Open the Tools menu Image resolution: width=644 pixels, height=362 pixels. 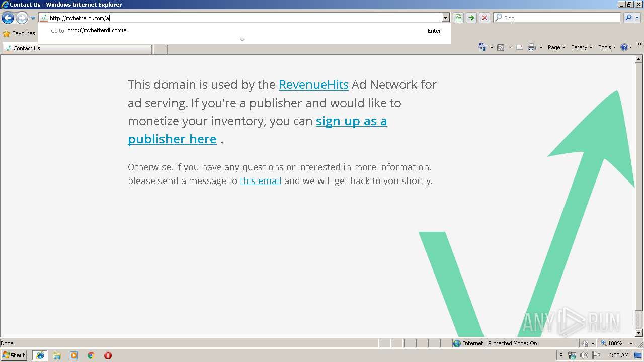pyautogui.click(x=607, y=47)
